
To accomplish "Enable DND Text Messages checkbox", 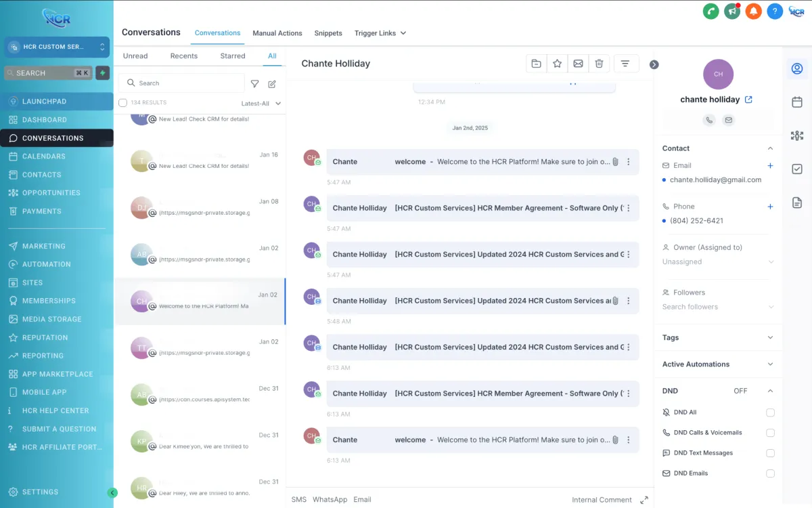I will coord(770,453).
